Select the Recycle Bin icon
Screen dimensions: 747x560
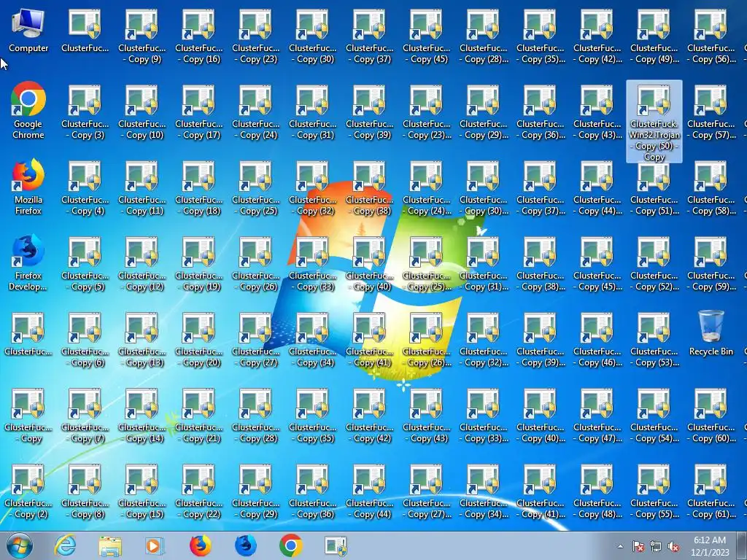(711, 333)
